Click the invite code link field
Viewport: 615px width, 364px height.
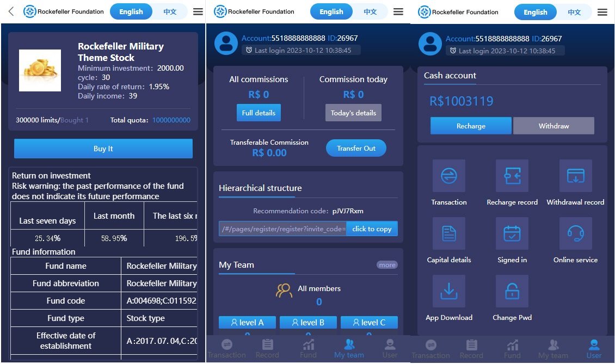(x=282, y=229)
